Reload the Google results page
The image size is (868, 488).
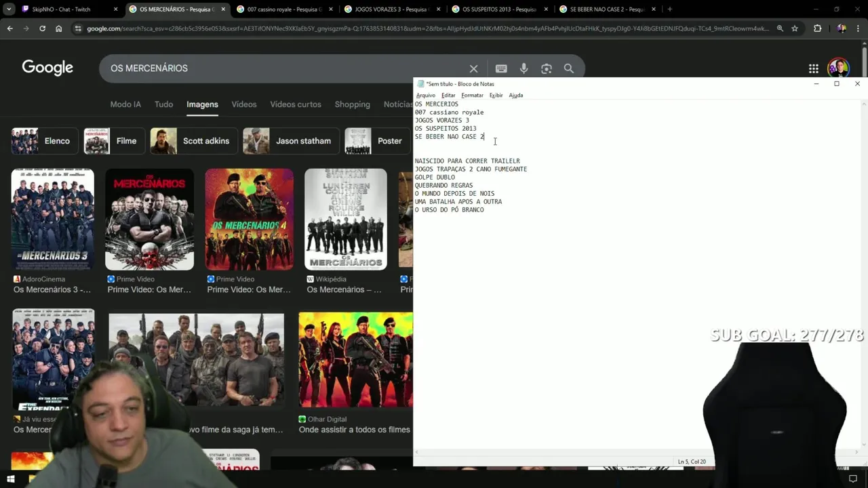(x=42, y=28)
